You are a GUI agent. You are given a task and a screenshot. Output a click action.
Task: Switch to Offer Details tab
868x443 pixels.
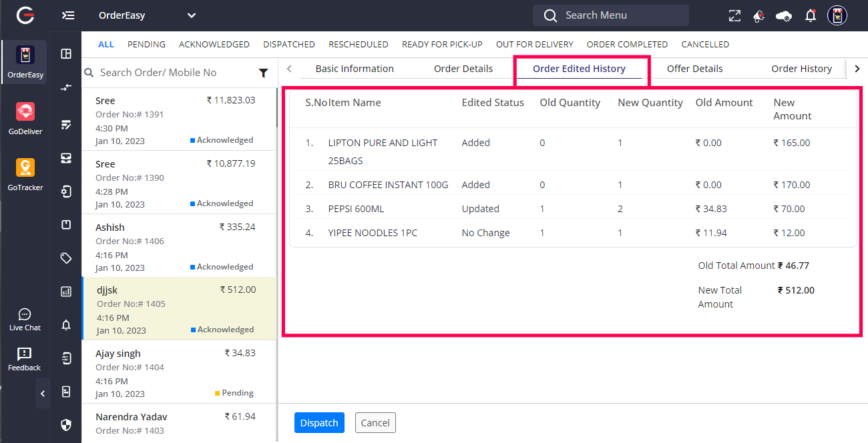(694, 69)
